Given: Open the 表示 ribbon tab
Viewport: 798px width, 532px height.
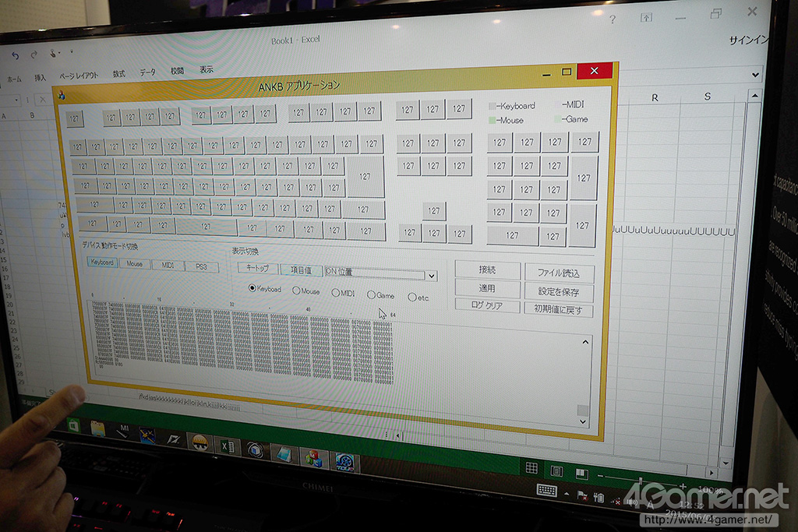Looking at the screenshot, I should pyautogui.click(x=206, y=69).
